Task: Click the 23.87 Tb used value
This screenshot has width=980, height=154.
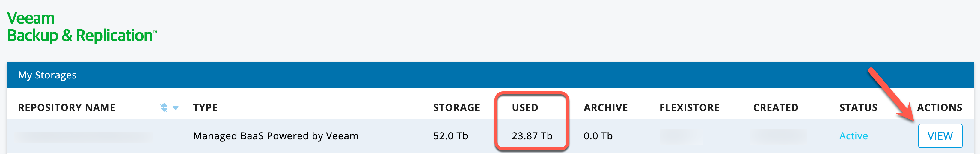Action: click(532, 136)
